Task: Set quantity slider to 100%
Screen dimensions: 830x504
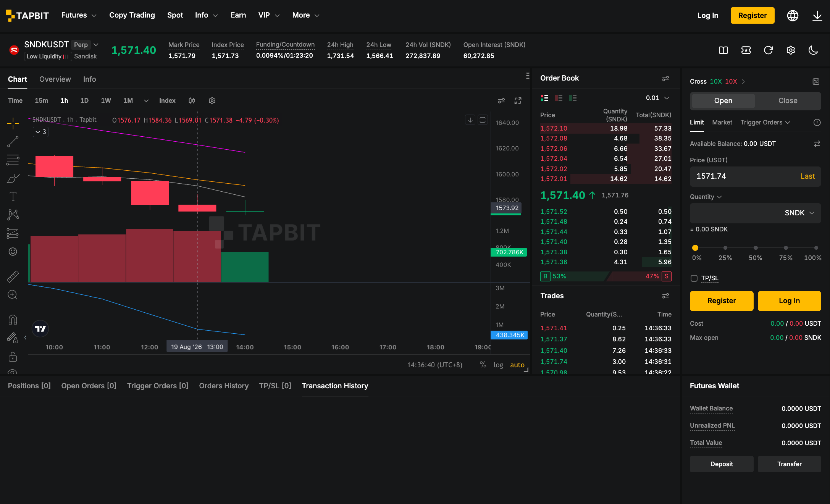Action: pos(816,248)
